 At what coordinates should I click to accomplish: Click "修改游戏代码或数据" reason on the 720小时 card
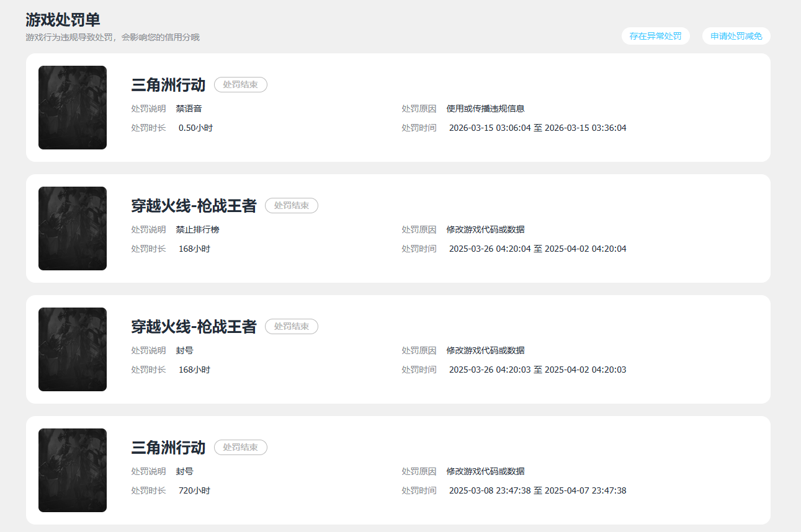pos(485,471)
